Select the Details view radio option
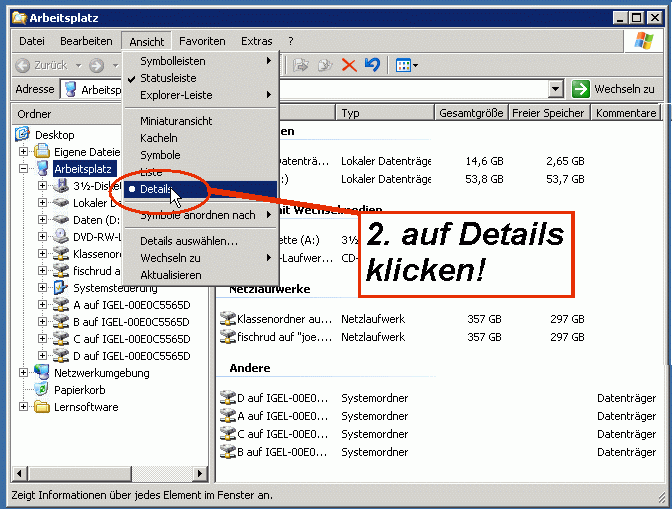The image size is (672, 509). pyautogui.click(x=155, y=189)
